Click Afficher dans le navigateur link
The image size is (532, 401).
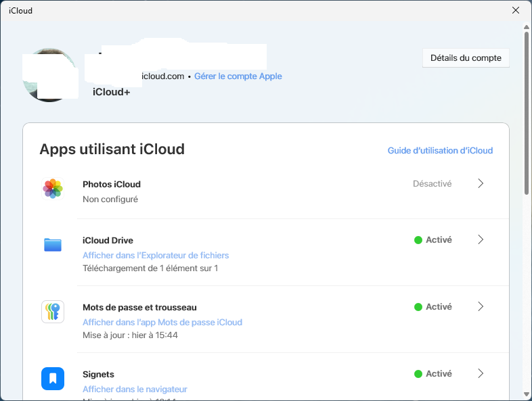coord(135,390)
